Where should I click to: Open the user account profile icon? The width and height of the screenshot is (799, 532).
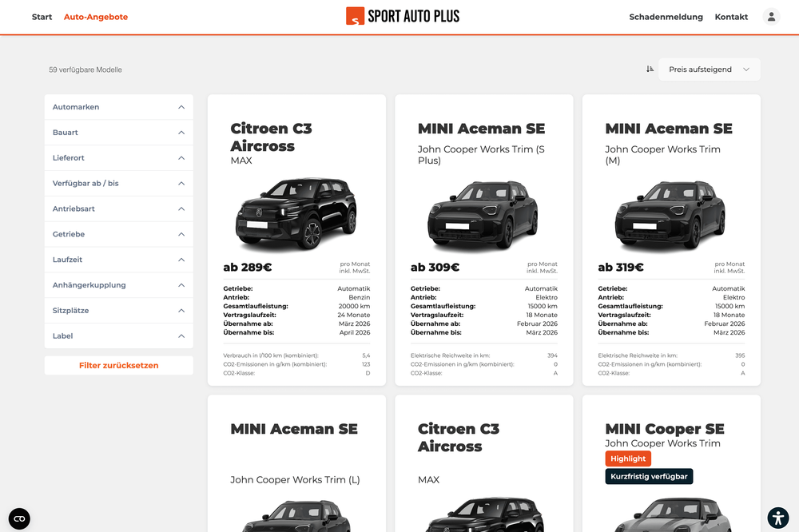click(x=771, y=17)
